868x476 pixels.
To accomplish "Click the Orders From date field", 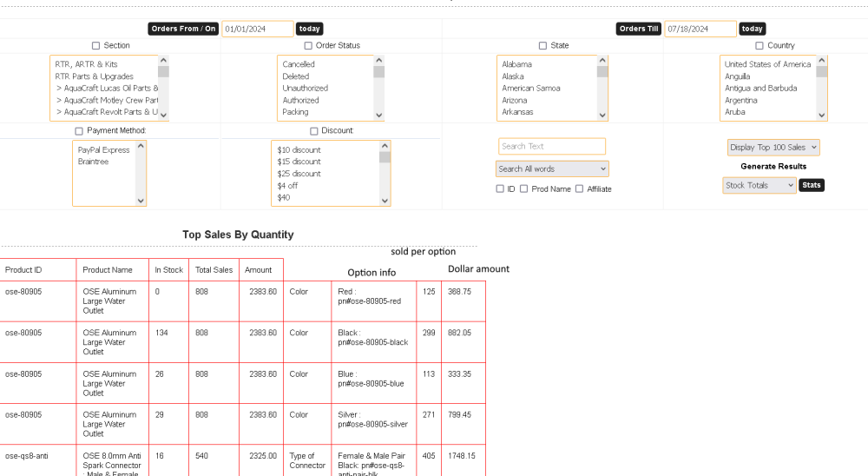I will (257, 29).
